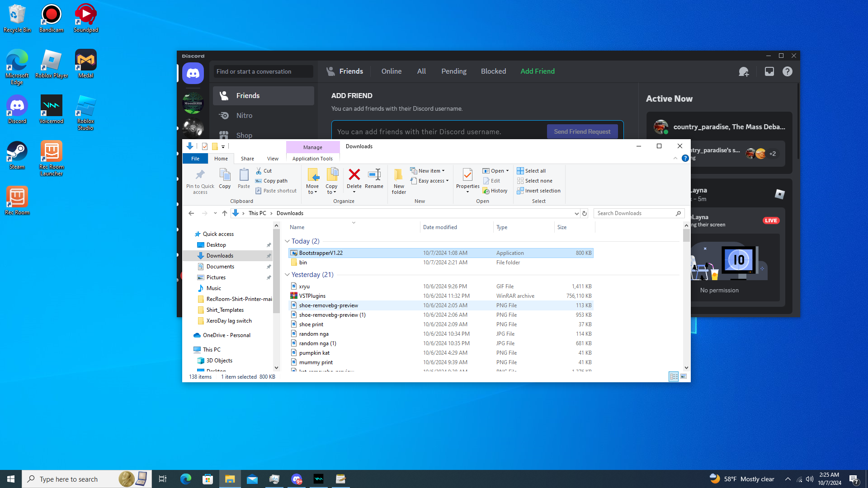868x488 pixels.
Task: Click the Add Friend link in Discord
Action: [x=537, y=71]
